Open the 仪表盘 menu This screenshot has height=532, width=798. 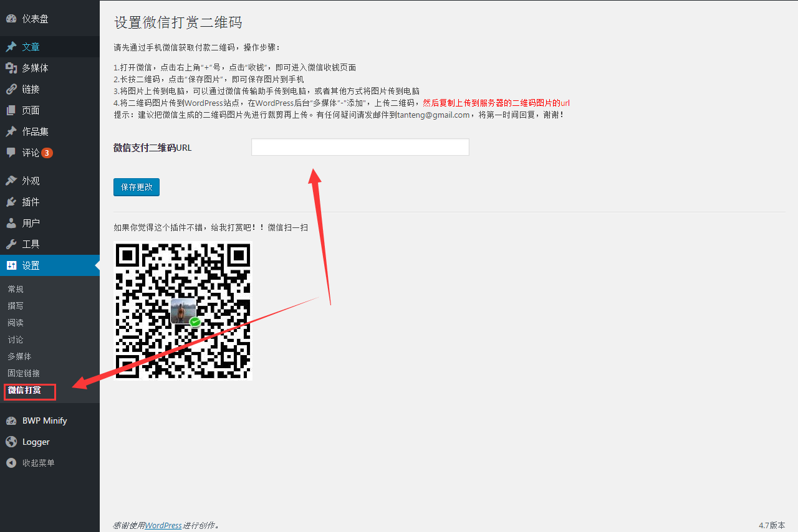[x=50, y=19]
